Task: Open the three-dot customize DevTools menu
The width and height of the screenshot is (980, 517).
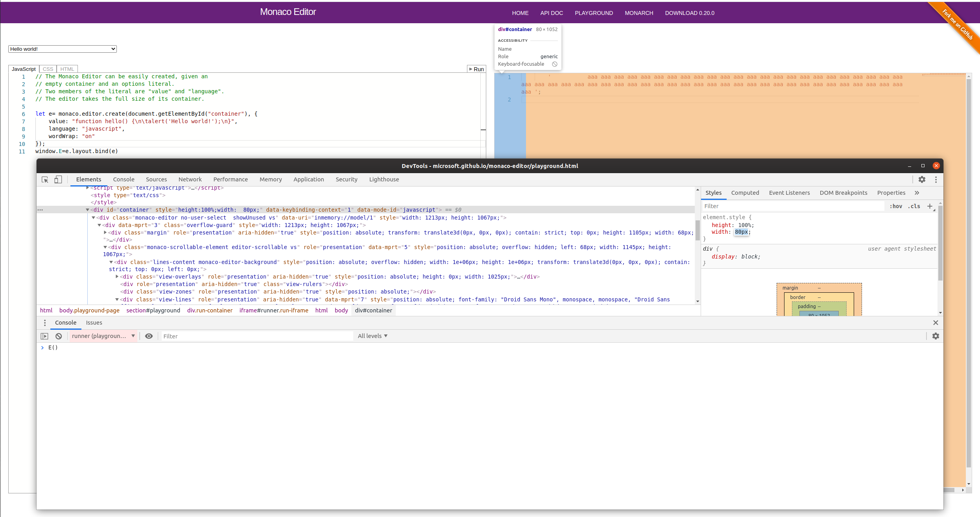Action: tap(936, 179)
